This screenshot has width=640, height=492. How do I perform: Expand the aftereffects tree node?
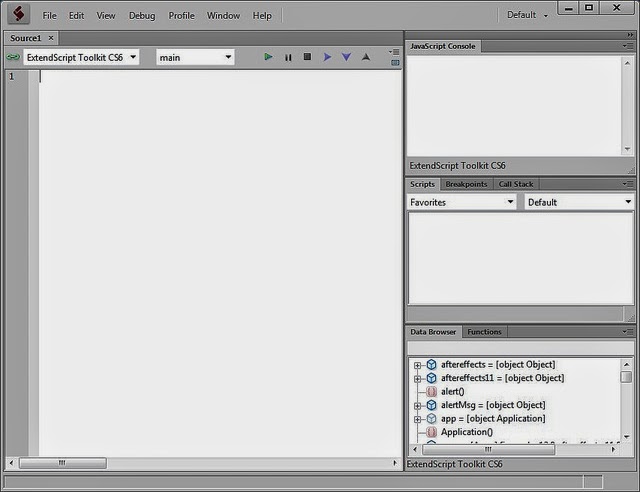coord(417,365)
